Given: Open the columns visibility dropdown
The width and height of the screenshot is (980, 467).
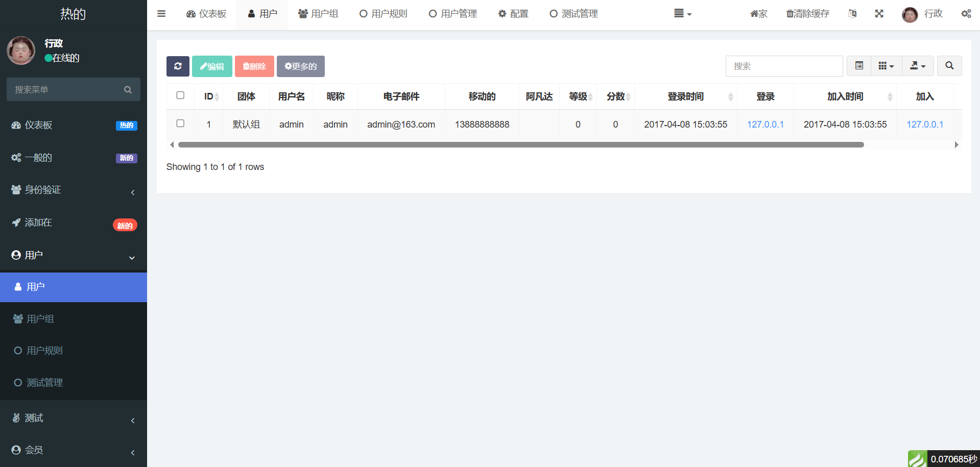Looking at the screenshot, I should coord(886,66).
